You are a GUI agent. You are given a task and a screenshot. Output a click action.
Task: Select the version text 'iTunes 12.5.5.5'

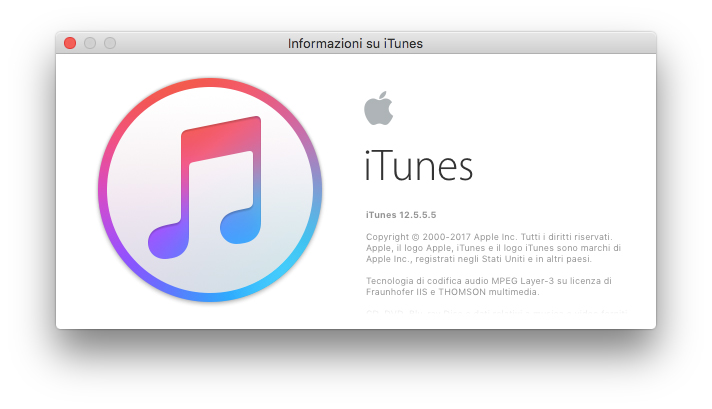(x=401, y=215)
